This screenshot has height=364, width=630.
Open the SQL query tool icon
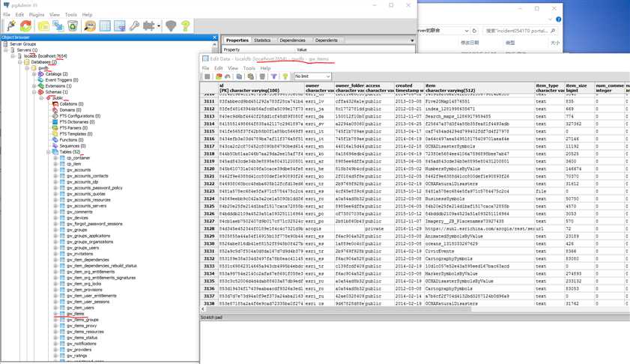90,26
